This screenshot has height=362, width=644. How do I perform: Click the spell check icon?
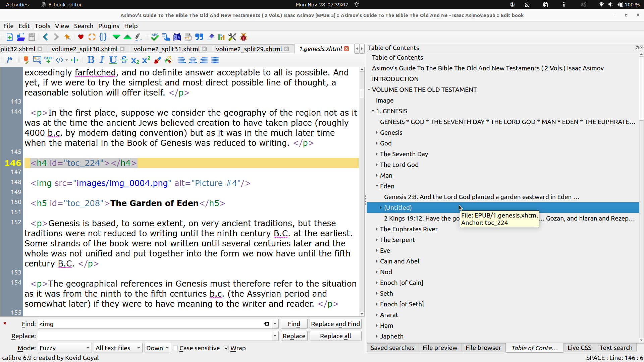[x=155, y=37]
